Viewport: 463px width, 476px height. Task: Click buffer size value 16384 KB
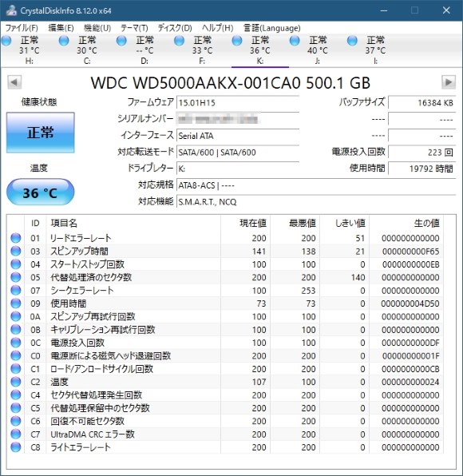[x=422, y=102]
